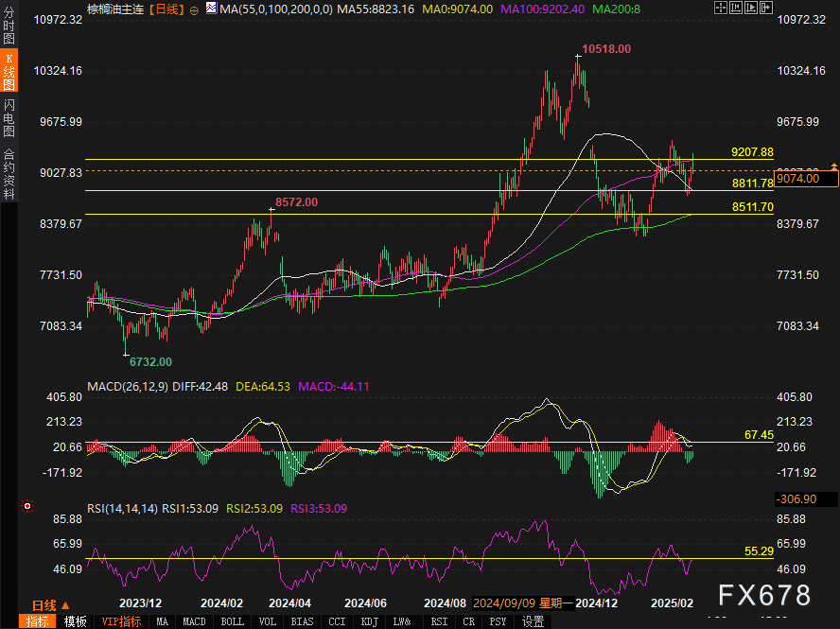Viewport: 840px width, 629px height.
Task: Click the 9207.88 yellow resistance line label
Action: point(752,152)
